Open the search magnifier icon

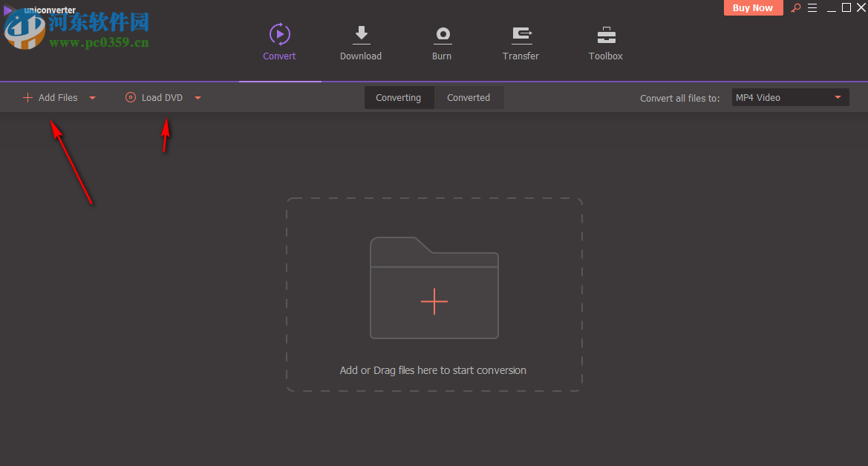(x=795, y=7)
